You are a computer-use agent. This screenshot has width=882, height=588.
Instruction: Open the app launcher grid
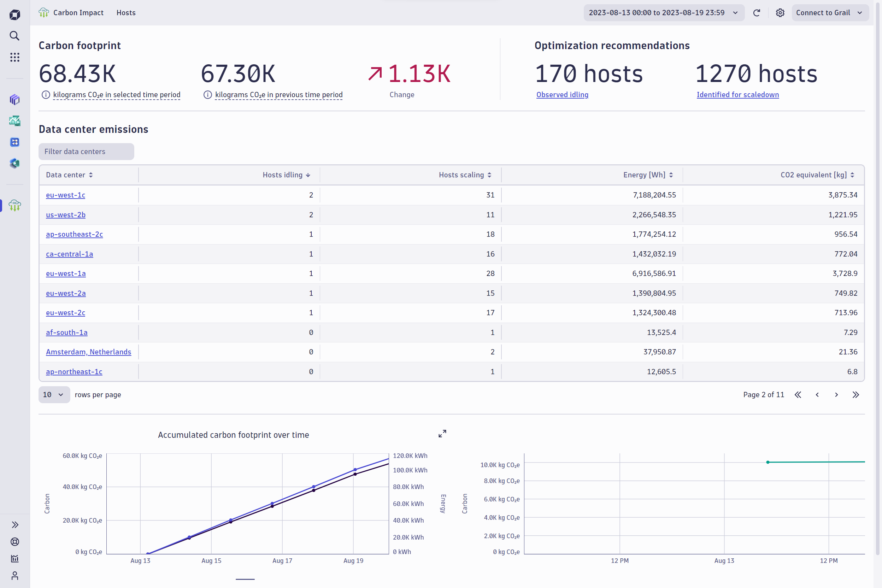[14, 57]
